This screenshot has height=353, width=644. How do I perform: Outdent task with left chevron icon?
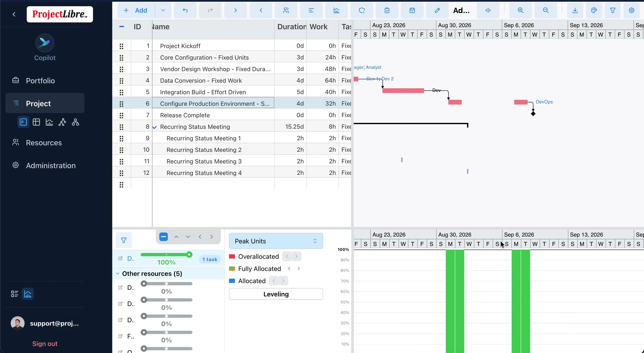(261, 10)
